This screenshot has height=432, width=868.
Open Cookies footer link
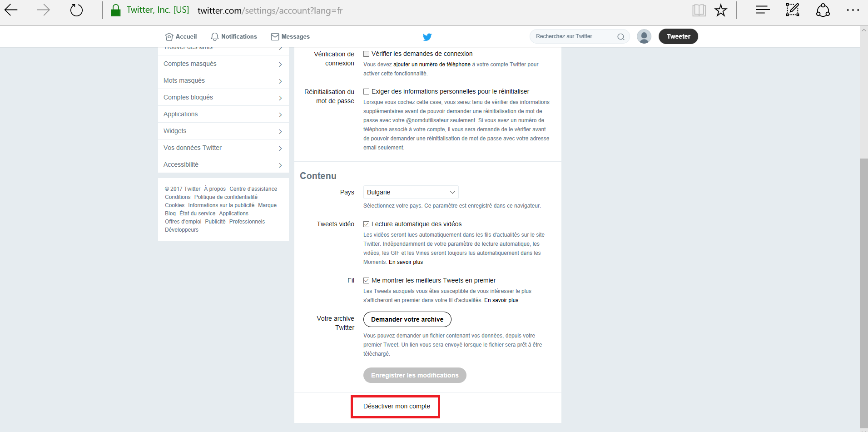(174, 205)
